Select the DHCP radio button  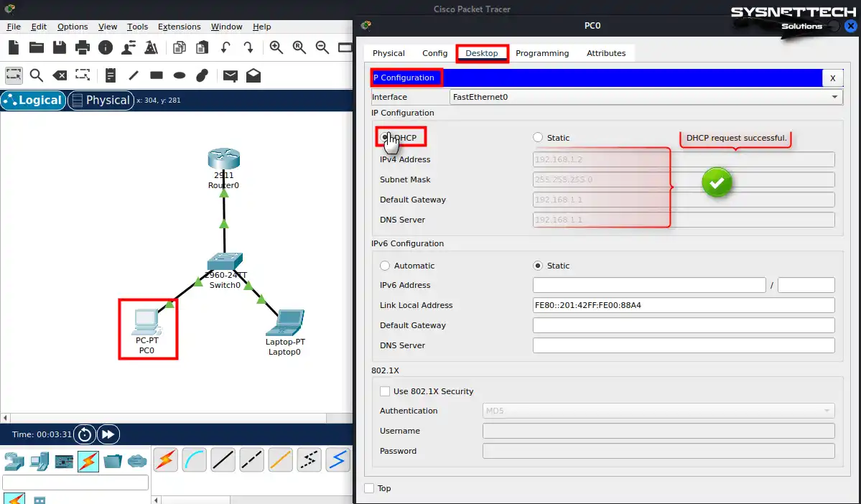pyautogui.click(x=385, y=137)
